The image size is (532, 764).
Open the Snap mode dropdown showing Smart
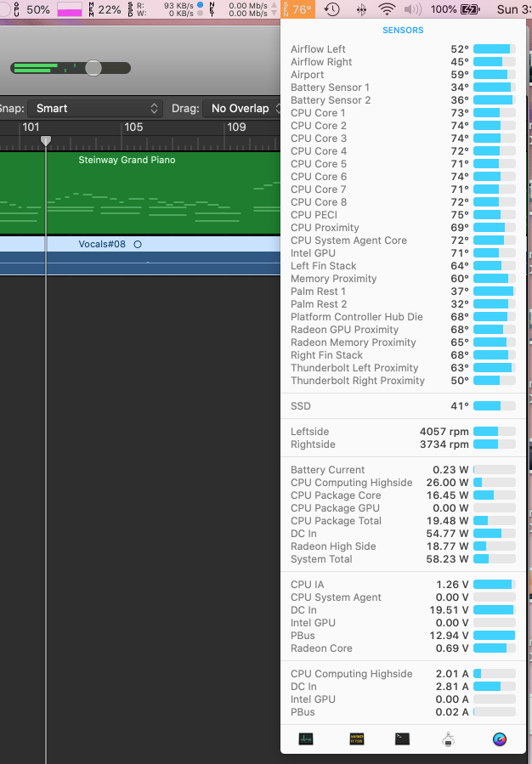click(95, 109)
